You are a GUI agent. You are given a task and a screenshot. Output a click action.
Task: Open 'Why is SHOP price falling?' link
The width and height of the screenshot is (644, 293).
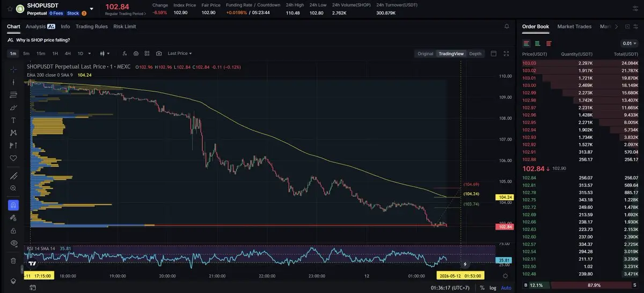(43, 40)
